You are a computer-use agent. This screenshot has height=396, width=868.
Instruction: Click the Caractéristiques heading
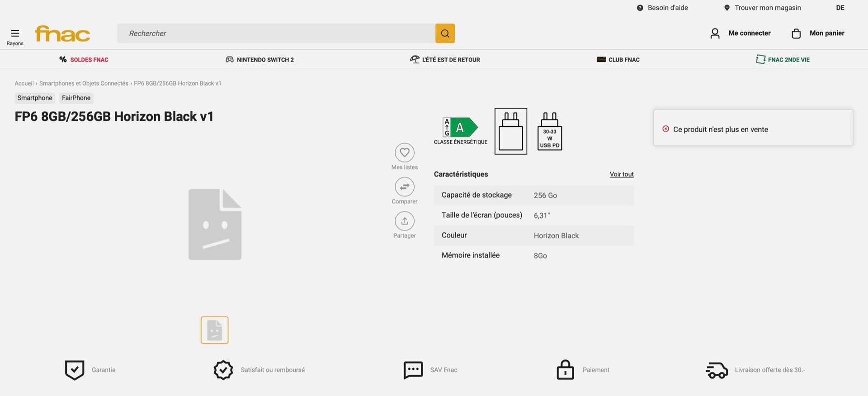(x=461, y=174)
